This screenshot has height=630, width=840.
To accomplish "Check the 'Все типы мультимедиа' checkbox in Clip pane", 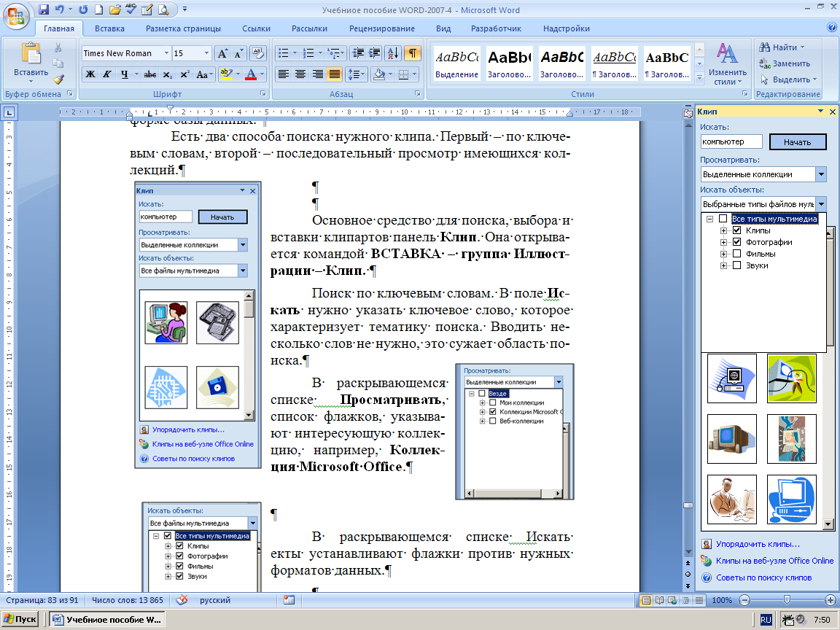I will point(723,219).
